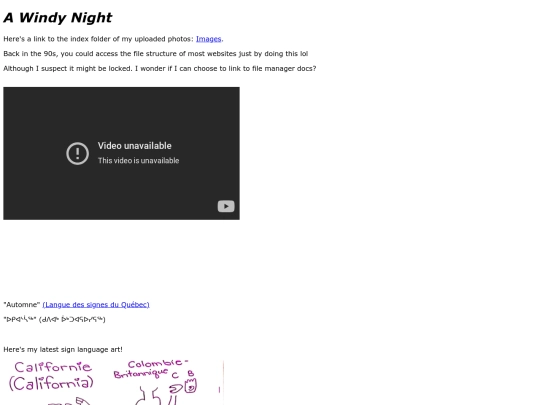Select the "A Windy Night" heading

point(58,18)
